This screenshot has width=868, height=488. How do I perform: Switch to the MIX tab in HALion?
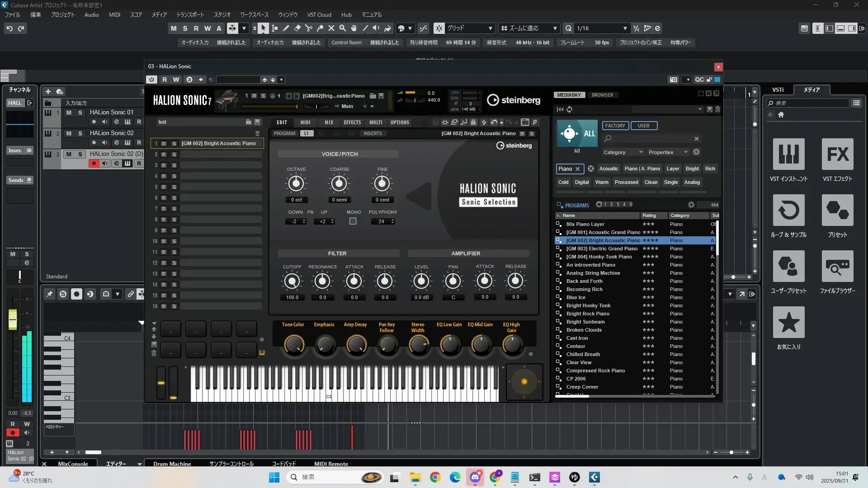click(x=329, y=122)
